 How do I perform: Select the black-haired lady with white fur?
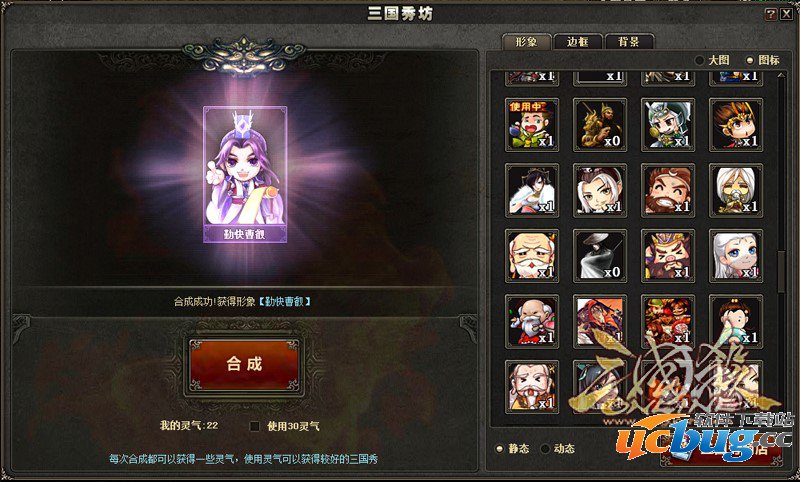(532, 190)
